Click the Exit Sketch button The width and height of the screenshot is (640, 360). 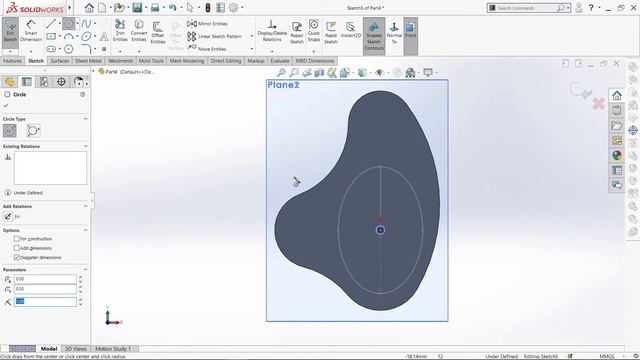pos(10,31)
